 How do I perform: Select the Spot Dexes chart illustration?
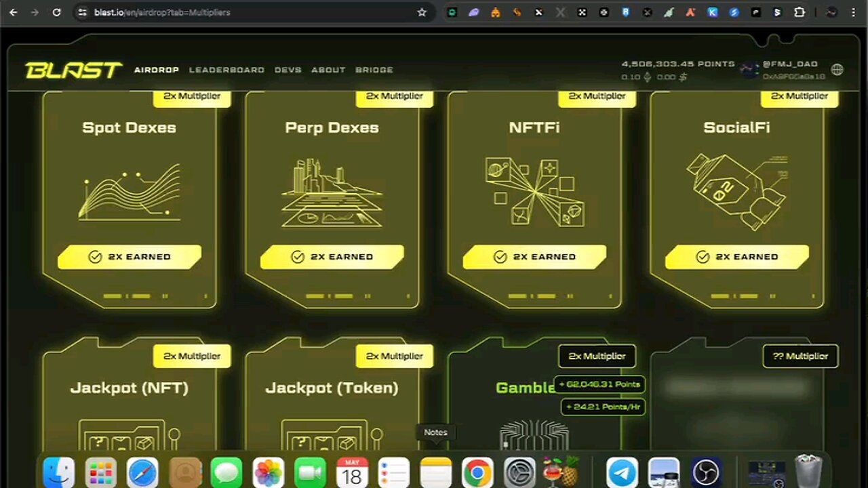point(130,192)
